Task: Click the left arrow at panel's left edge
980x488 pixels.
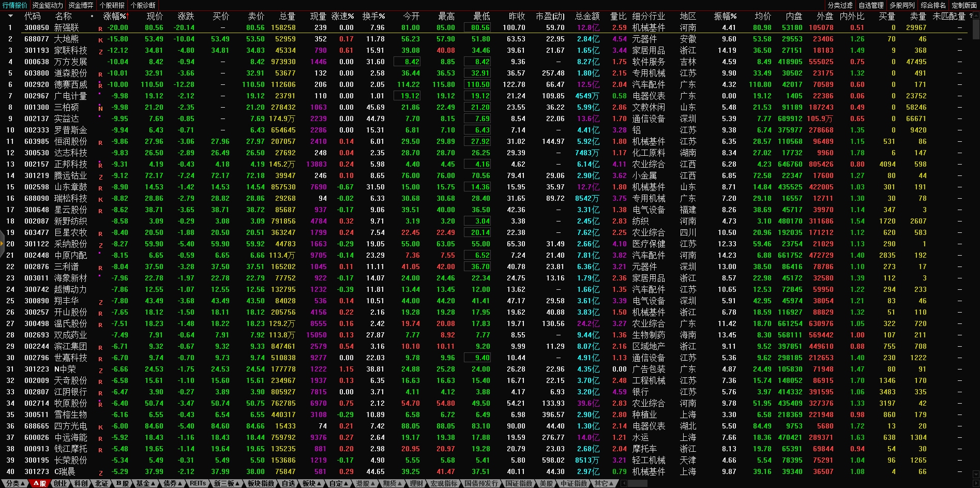Action: 2,254
